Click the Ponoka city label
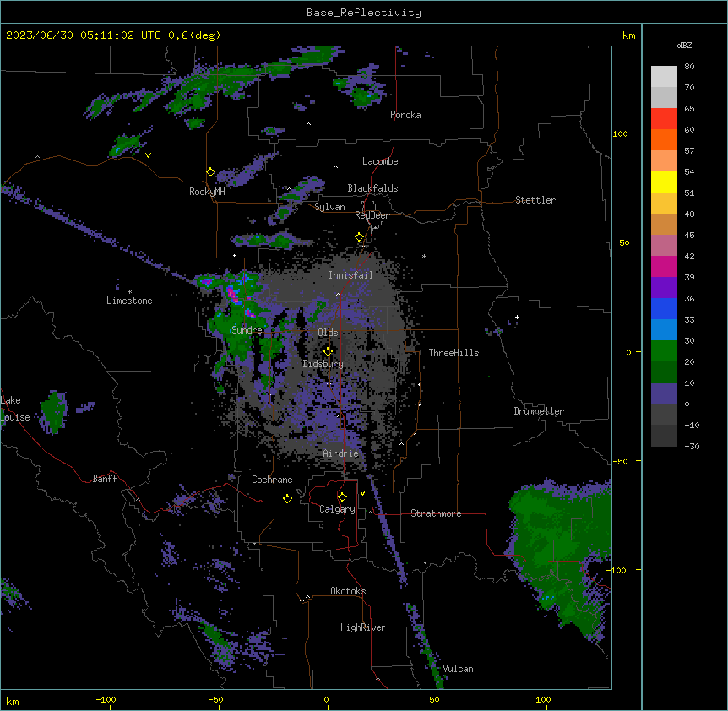Viewport: 728px width, 711px height. coord(405,115)
